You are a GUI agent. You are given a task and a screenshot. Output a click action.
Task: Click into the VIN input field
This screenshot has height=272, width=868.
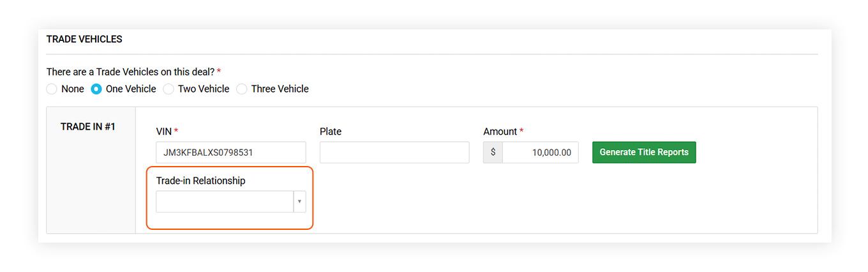[230, 153]
